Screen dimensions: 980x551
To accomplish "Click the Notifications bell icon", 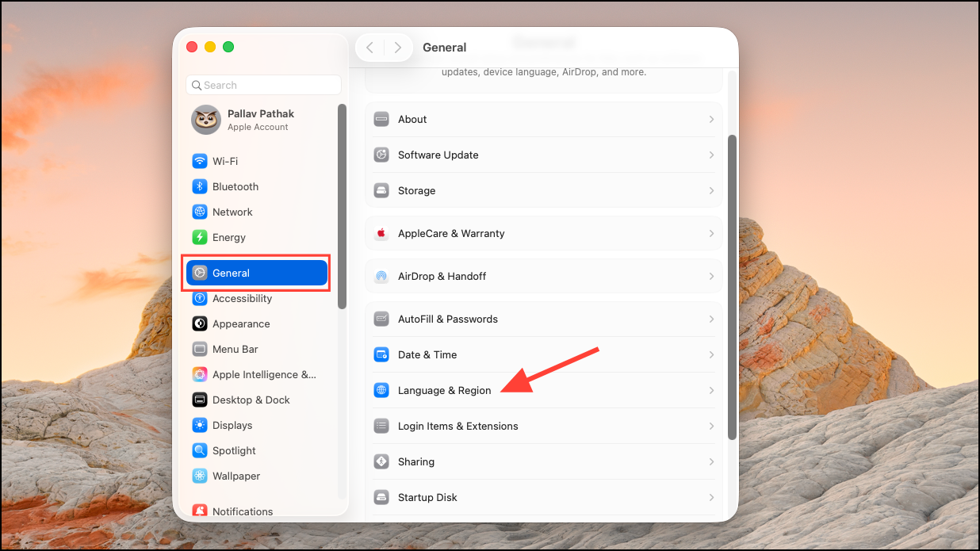I will point(200,511).
